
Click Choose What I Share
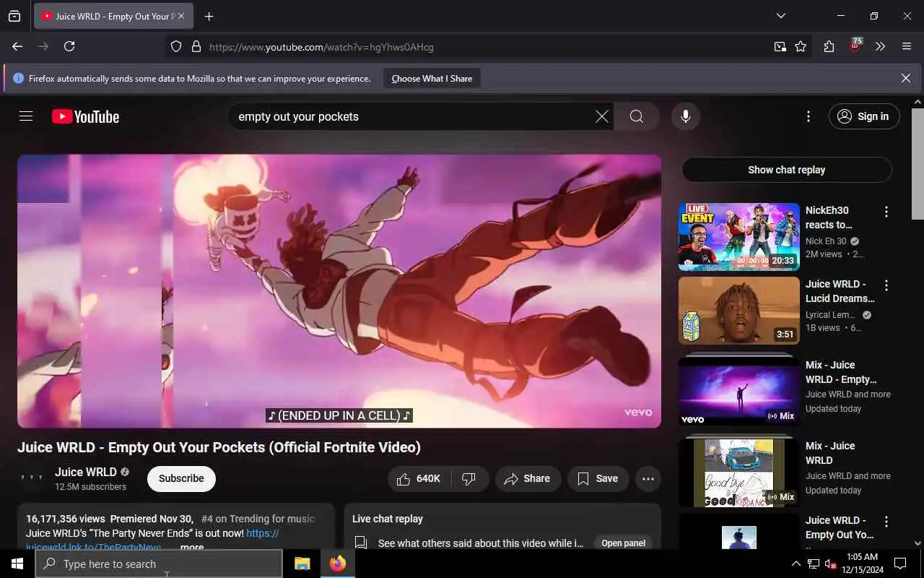tap(432, 78)
